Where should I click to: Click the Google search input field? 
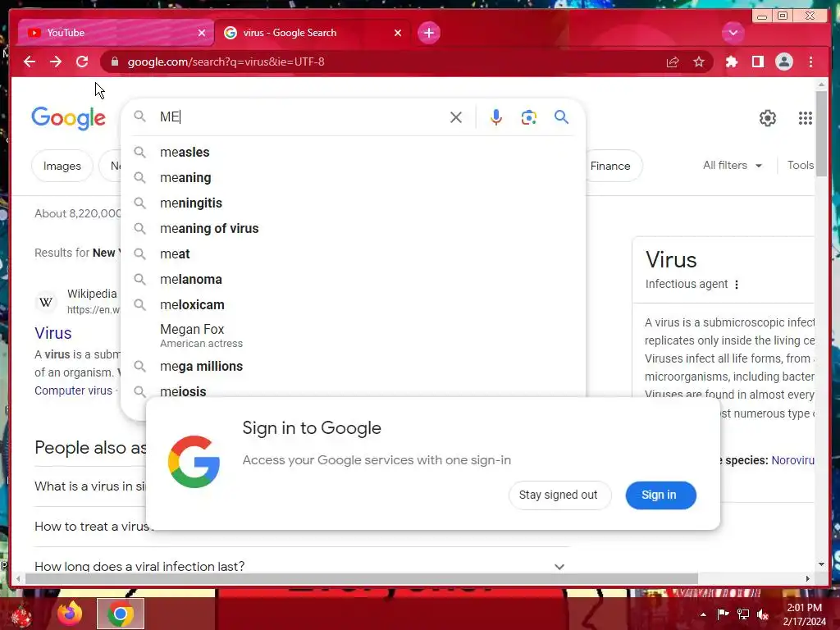tap(300, 116)
